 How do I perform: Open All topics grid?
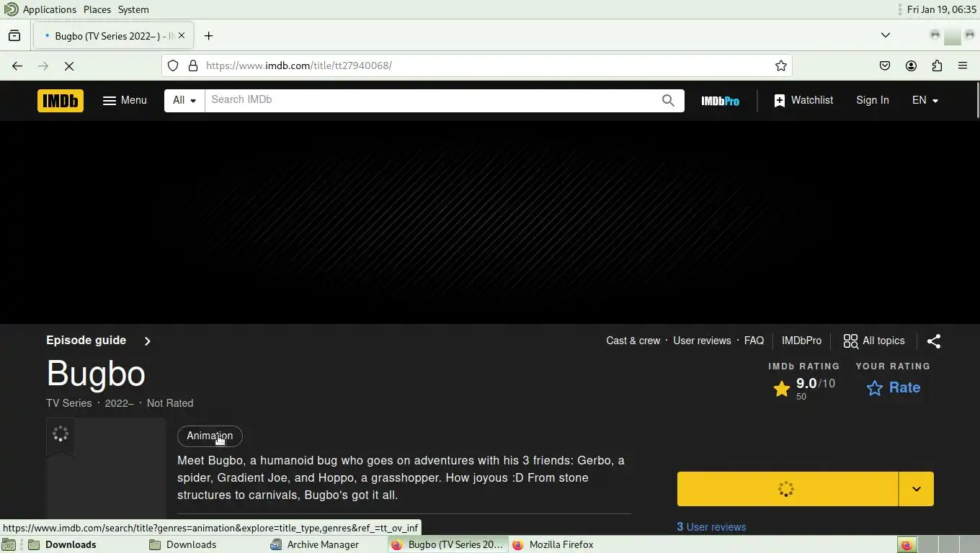tap(874, 341)
